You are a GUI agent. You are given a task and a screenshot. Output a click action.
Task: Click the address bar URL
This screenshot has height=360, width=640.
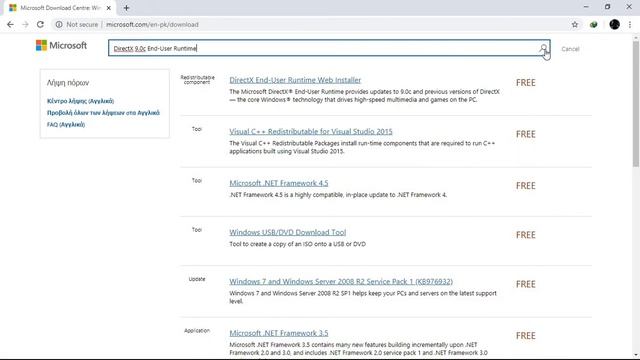152,24
